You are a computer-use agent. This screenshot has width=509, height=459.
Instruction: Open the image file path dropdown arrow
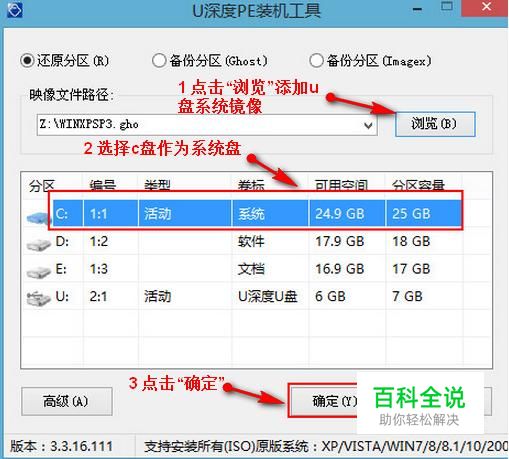[368, 125]
